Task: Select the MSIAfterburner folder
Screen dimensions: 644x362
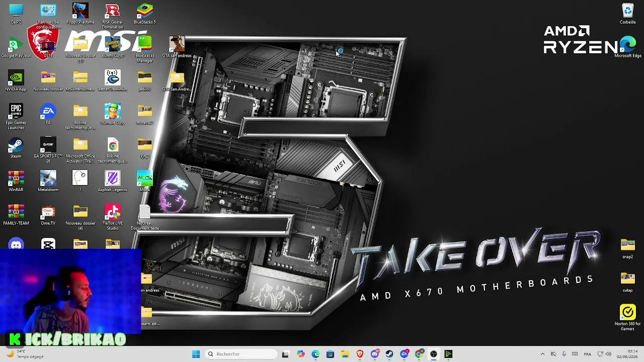Action: [80, 81]
